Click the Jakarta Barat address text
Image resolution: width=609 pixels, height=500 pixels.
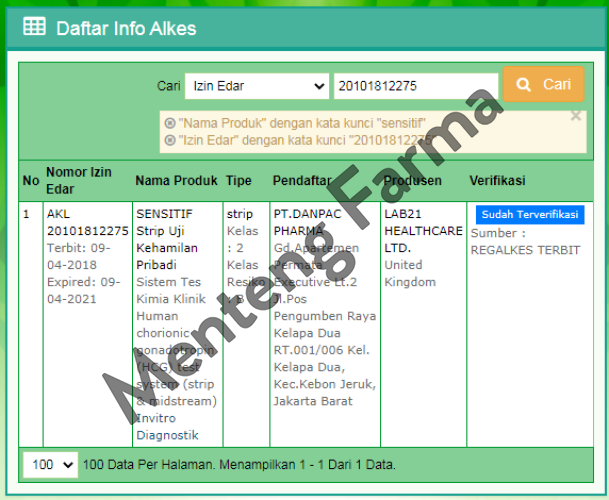pyautogui.click(x=313, y=401)
